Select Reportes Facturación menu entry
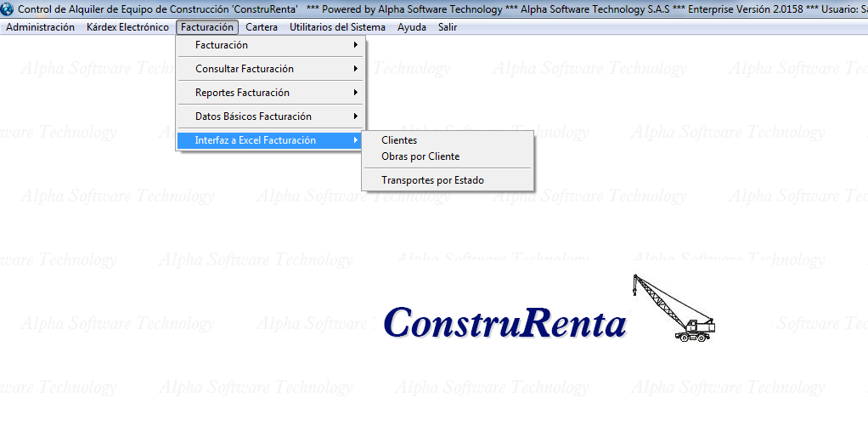This screenshot has height=426, width=868. [x=242, y=93]
